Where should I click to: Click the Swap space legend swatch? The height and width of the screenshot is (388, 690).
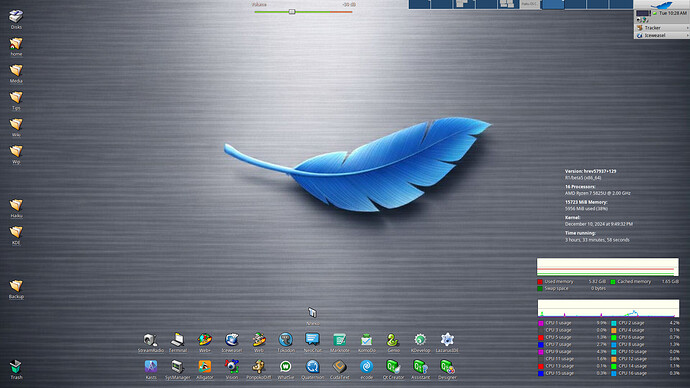click(x=540, y=289)
